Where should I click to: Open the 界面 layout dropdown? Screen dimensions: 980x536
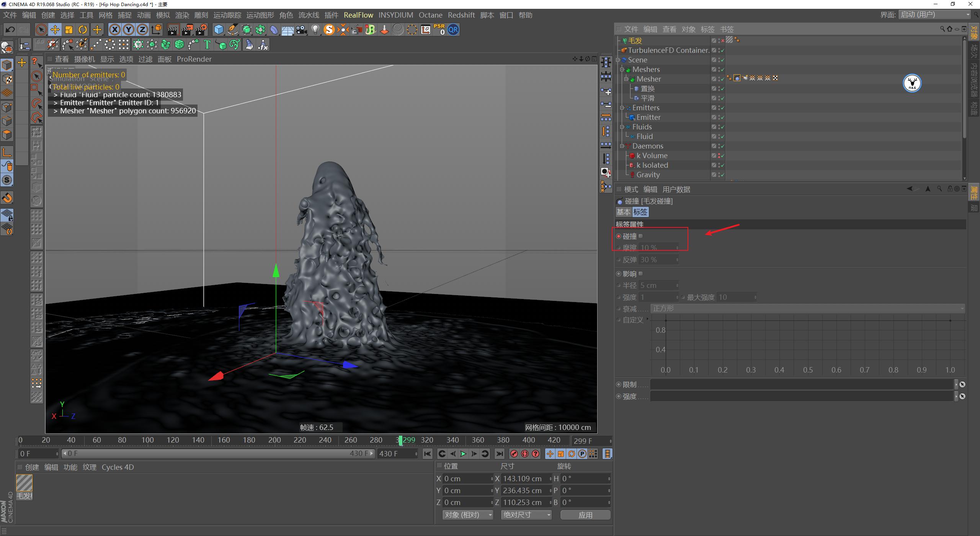[x=935, y=15]
